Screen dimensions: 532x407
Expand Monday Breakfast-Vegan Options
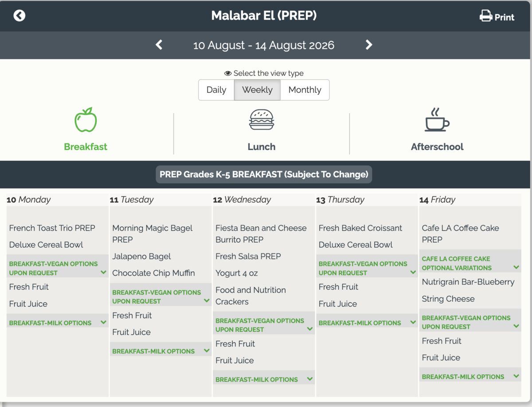tap(58, 268)
